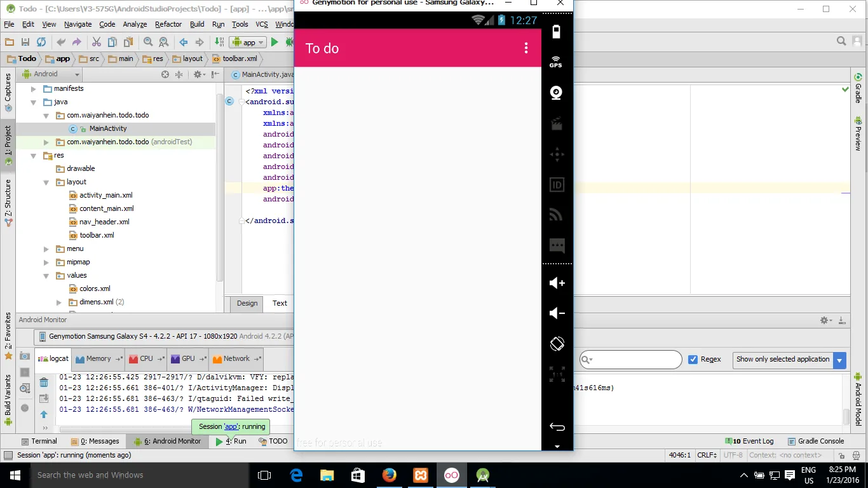Open the Android project view dropdown

(x=51, y=74)
